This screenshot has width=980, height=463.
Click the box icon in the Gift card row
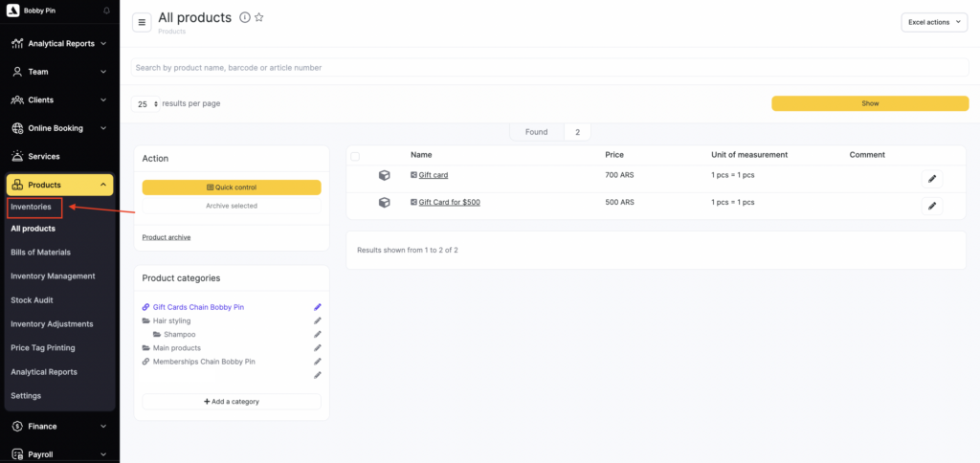[384, 175]
